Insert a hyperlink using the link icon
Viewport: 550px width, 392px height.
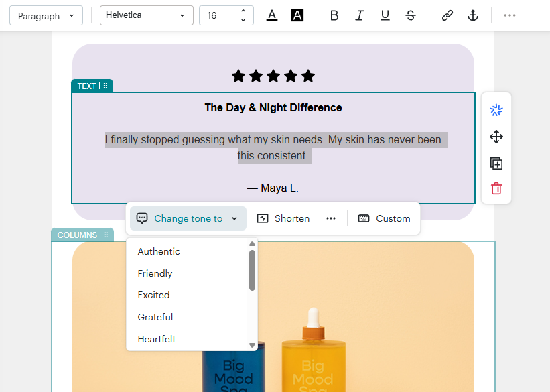(x=447, y=15)
